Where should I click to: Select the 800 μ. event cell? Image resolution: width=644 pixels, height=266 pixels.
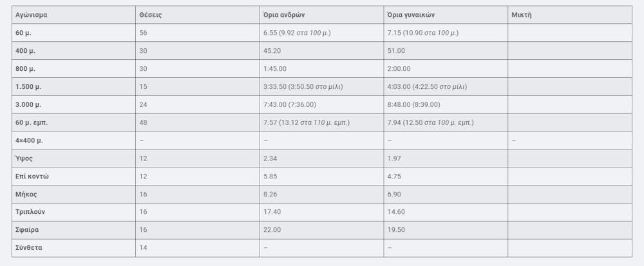[x=26, y=68]
